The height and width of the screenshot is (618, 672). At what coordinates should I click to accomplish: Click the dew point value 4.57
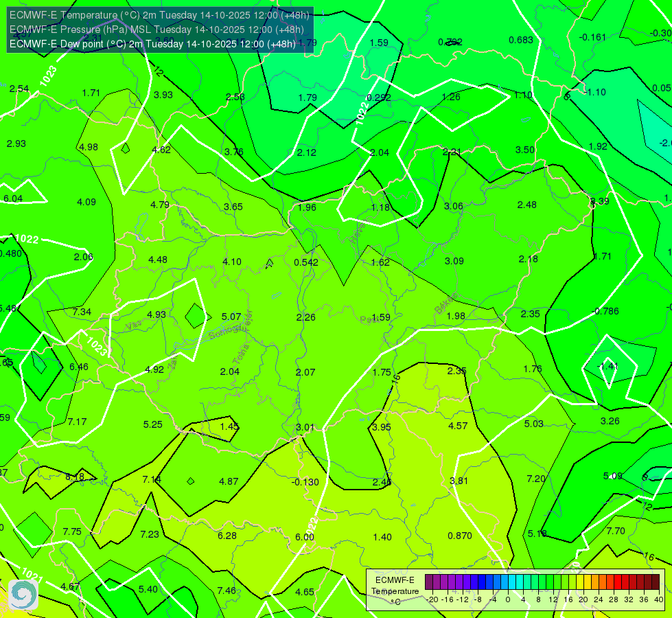458,426
